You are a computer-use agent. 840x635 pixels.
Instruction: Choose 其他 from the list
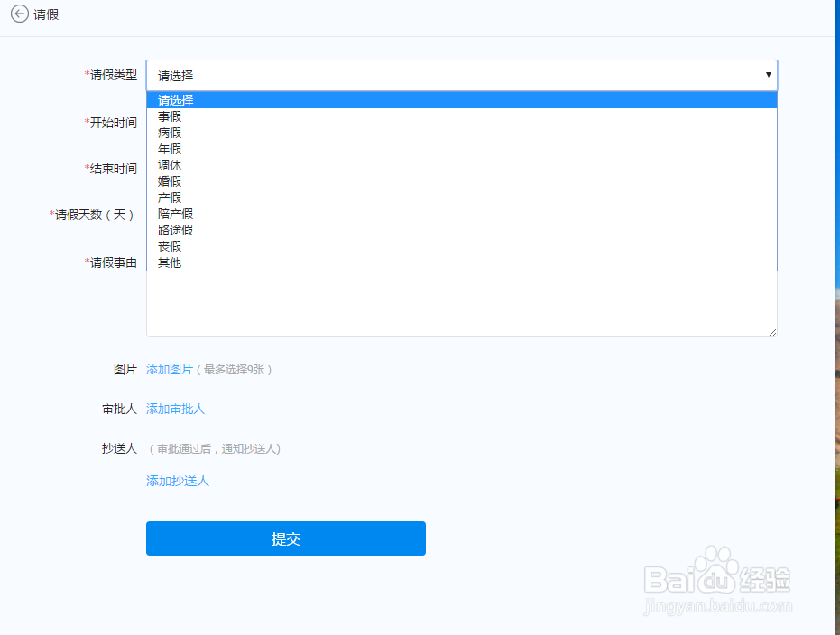pyautogui.click(x=462, y=262)
